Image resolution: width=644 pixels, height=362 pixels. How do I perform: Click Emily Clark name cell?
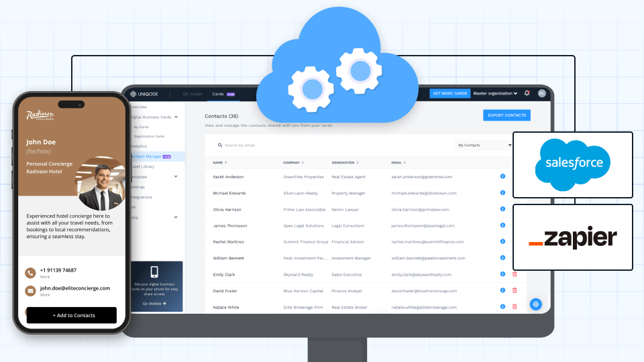pos(224,275)
